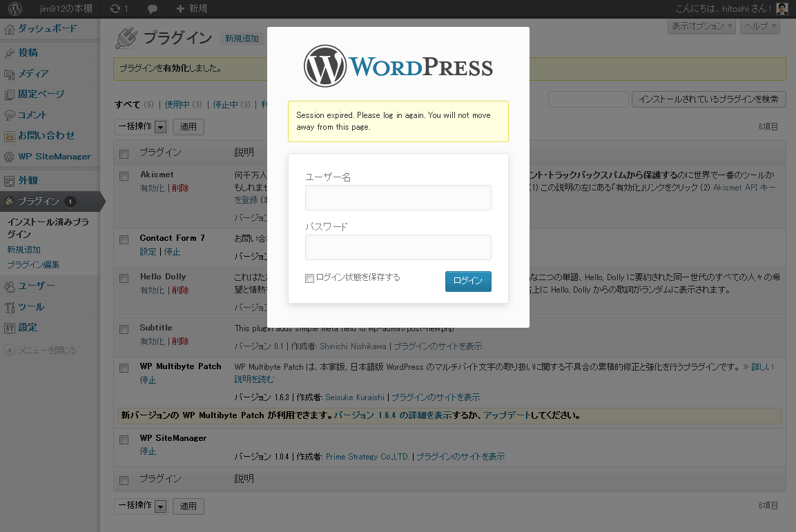This screenshot has width=796, height=532.
Task: Click the Tools icon in sidebar
Action: tap(10, 307)
